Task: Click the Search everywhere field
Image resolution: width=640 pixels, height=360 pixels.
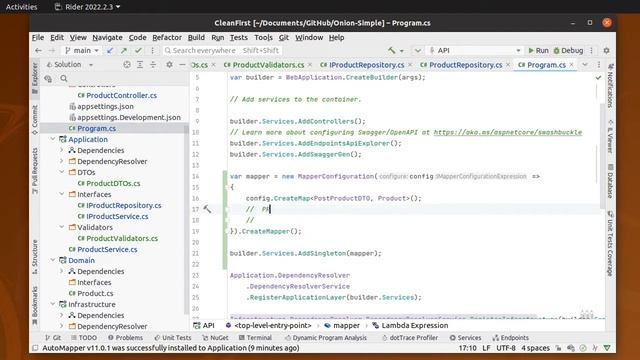Action: tap(222, 51)
